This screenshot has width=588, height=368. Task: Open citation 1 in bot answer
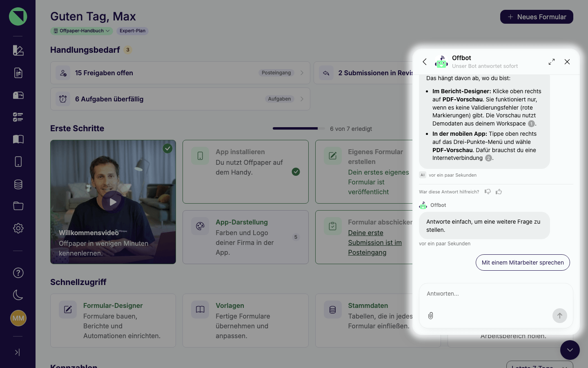click(x=531, y=124)
